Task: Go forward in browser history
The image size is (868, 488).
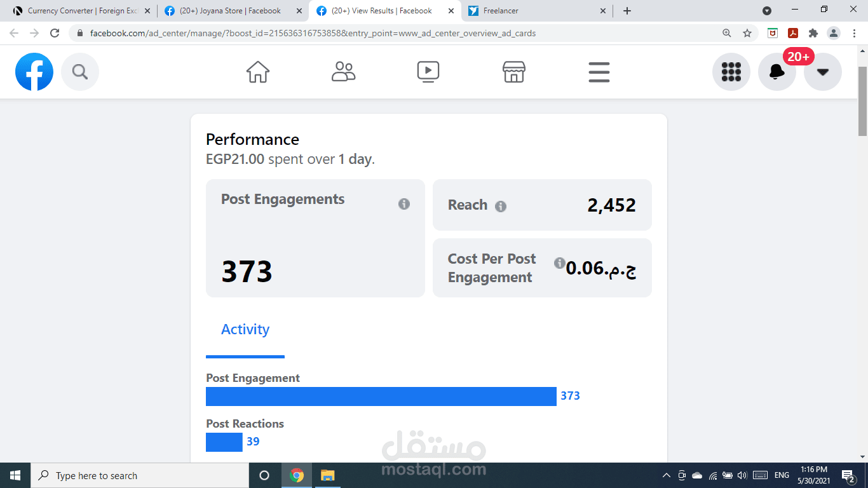Action: coord(34,33)
